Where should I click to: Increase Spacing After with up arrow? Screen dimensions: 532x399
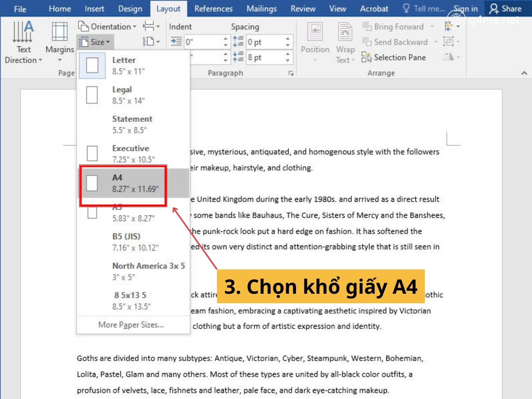click(x=288, y=54)
